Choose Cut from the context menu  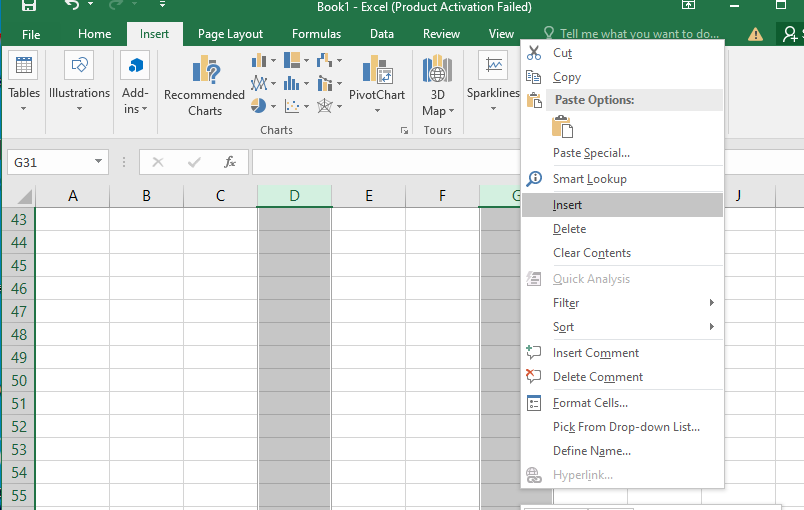(622, 53)
